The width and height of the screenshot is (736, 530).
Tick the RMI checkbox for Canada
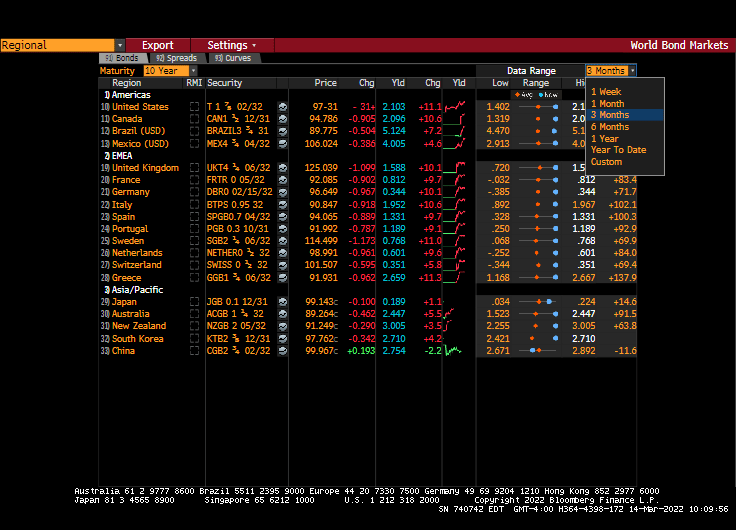click(x=194, y=119)
